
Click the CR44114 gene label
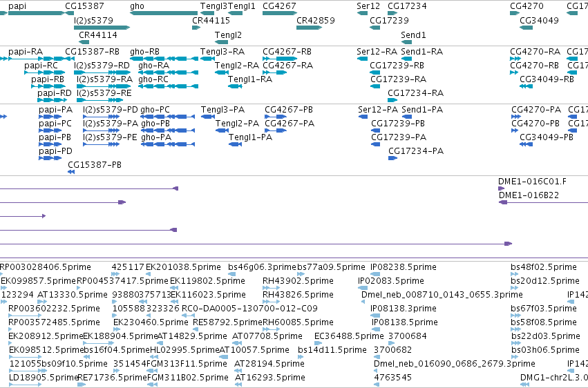98,35
